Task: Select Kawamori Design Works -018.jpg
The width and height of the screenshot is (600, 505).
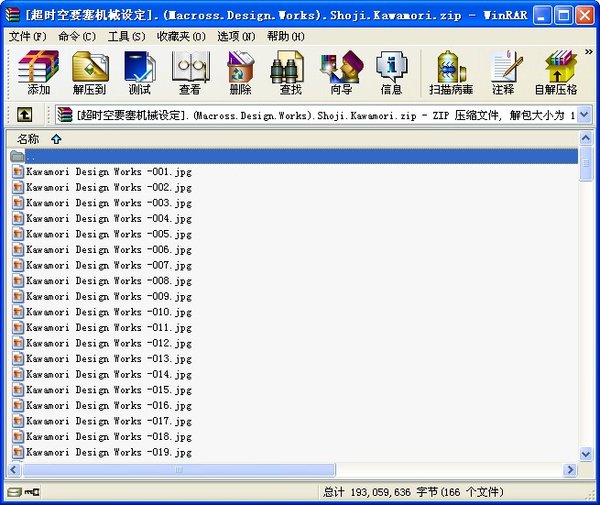Action: [102, 437]
